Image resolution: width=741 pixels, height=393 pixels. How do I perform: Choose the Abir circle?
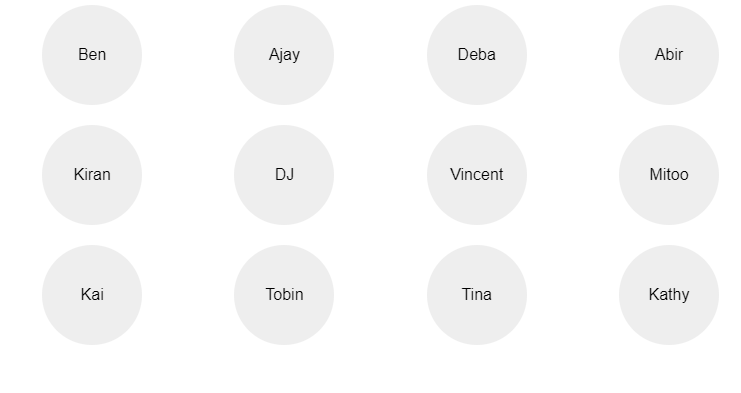coord(669,55)
